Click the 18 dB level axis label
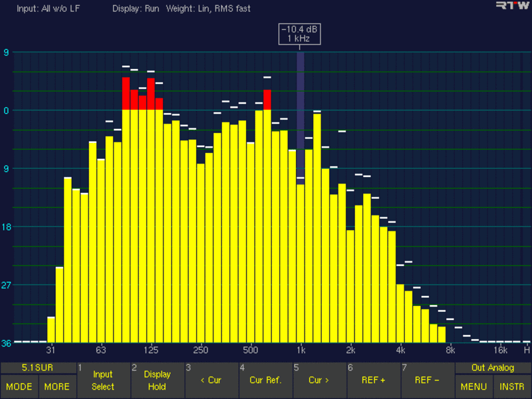Image resolution: width=532 pixels, height=399 pixels. coord(6,227)
